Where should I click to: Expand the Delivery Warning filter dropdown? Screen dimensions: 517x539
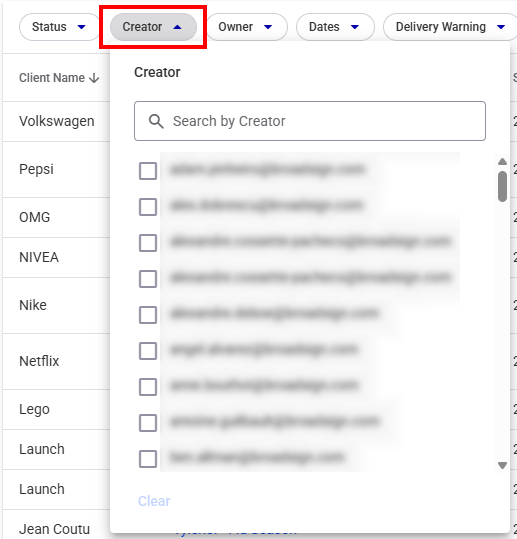(x=450, y=27)
